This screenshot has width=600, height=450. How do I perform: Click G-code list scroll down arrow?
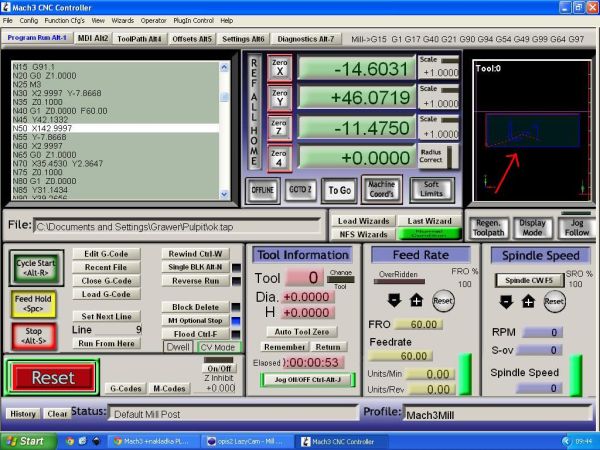224,194
